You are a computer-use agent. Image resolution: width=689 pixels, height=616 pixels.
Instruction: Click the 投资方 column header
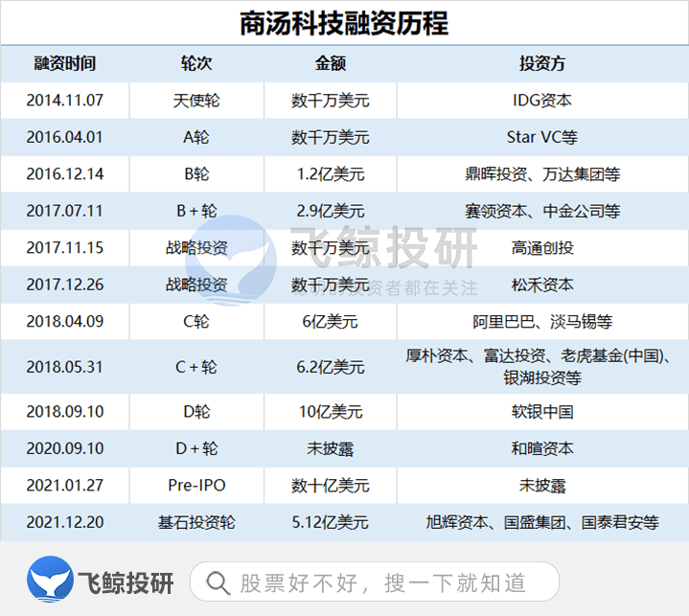click(542, 64)
